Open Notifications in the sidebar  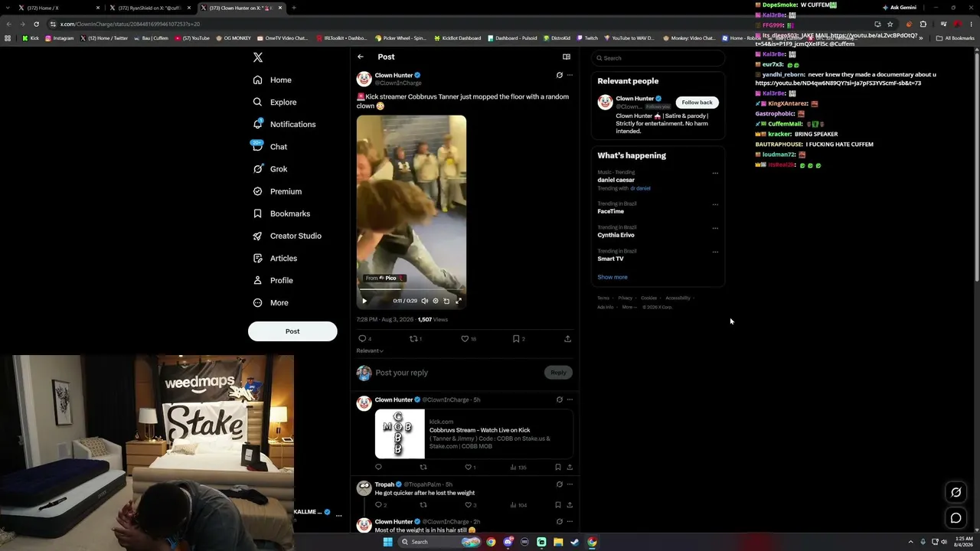(x=284, y=125)
